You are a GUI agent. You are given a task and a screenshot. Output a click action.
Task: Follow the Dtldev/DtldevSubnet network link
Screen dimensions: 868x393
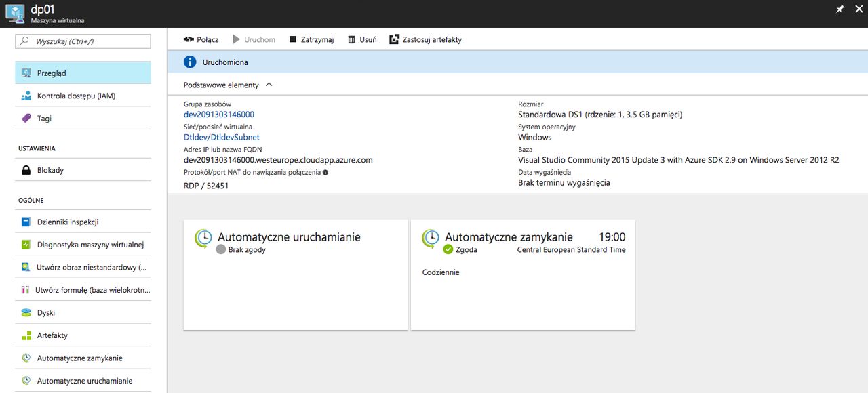[x=222, y=137]
